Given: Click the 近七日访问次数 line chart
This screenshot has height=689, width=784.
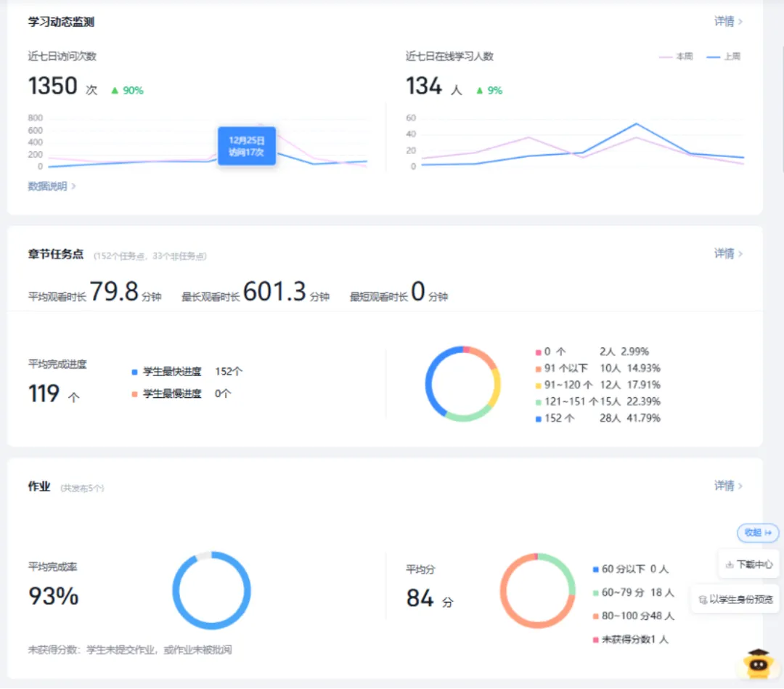Looking at the screenshot, I should (198, 142).
